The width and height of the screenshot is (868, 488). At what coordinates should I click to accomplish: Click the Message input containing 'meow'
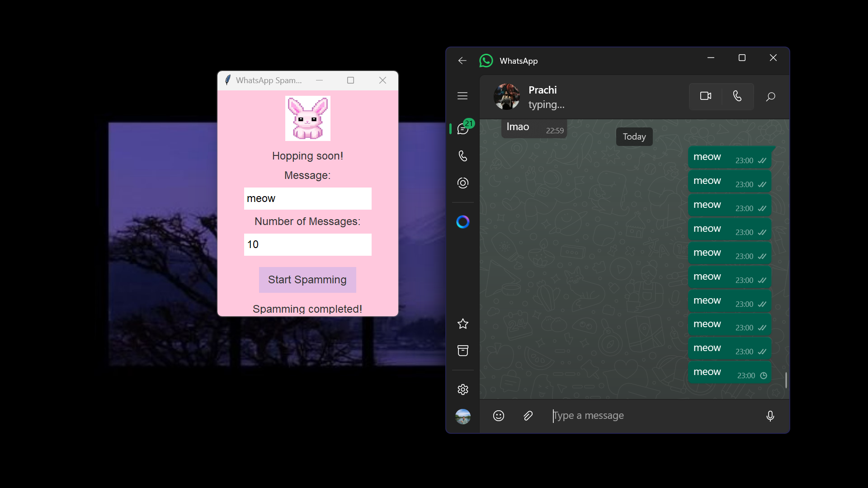tap(308, 198)
